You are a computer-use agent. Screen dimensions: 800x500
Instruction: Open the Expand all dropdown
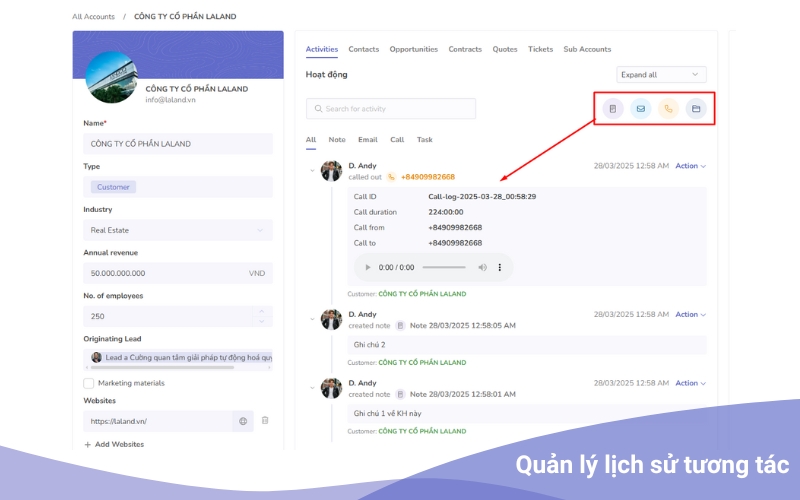click(661, 74)
